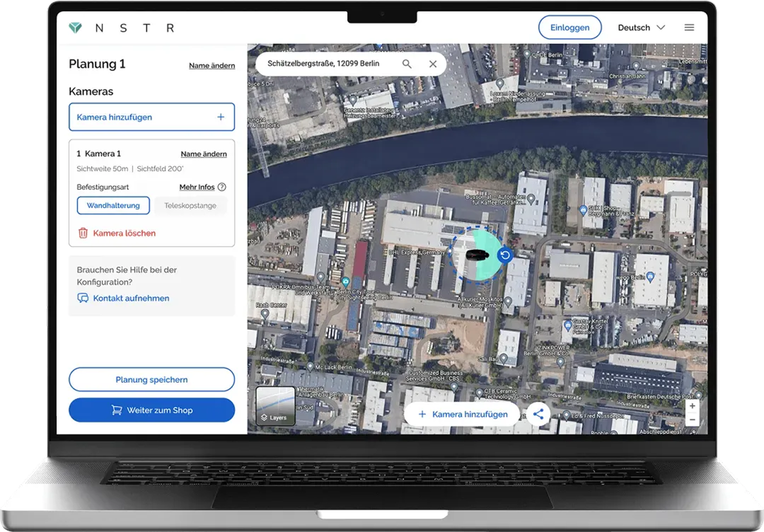Click the share icon on the map
764x532 pixels.
click(x=538, y=414)
